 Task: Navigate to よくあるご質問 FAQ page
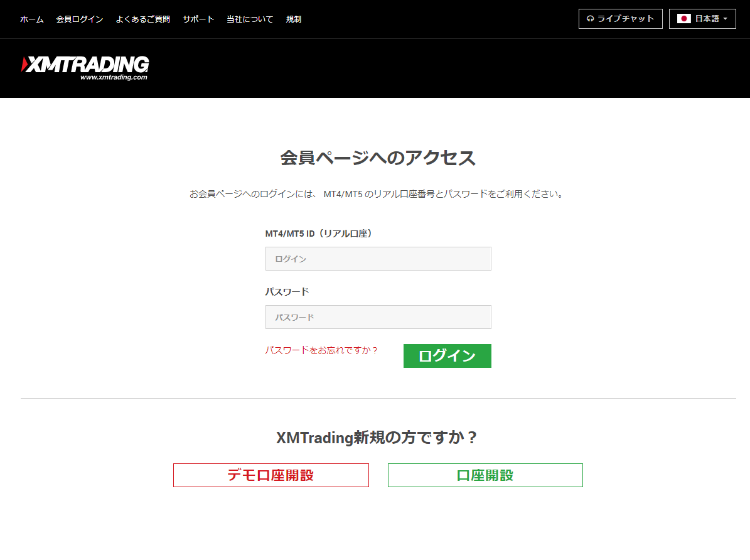click(x=142, y=19)
